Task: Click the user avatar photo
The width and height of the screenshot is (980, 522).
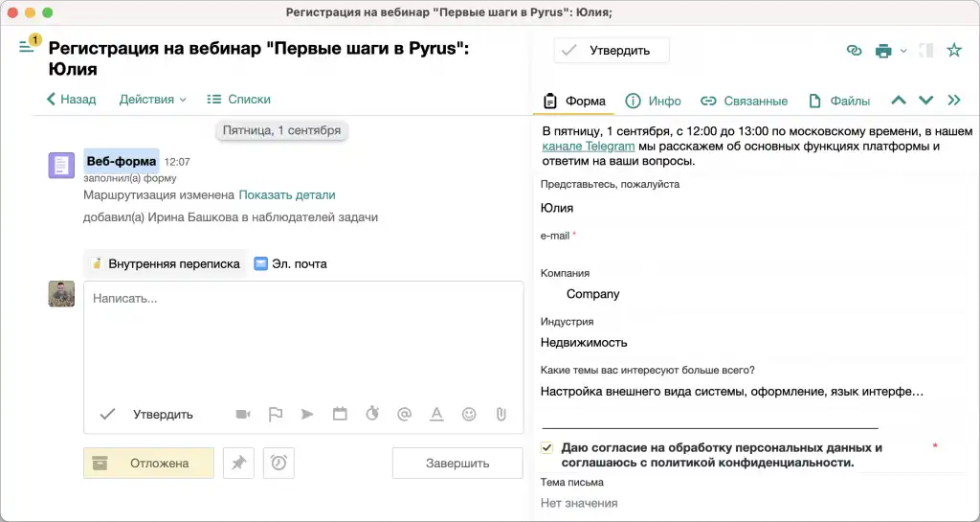Action: pyautogui.click(x=61, y=294)
